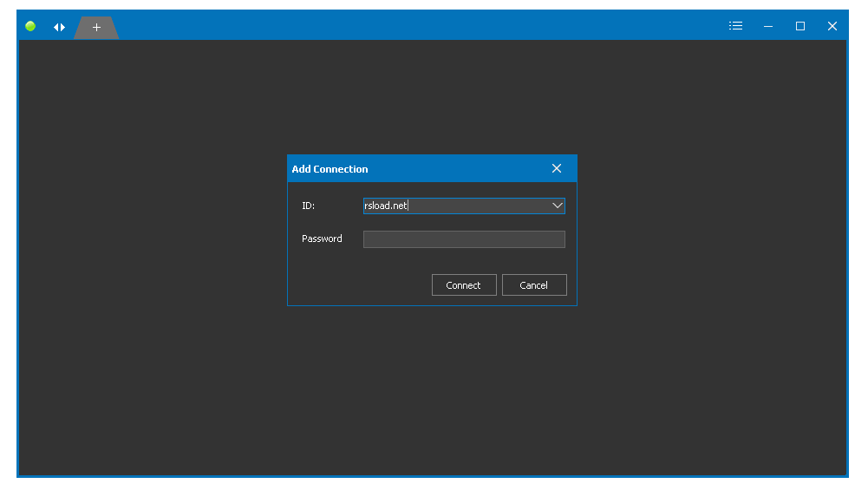Close the Add Connection dialog
The height and width of the screenshot is (490, 868).
tap(557, 168)
